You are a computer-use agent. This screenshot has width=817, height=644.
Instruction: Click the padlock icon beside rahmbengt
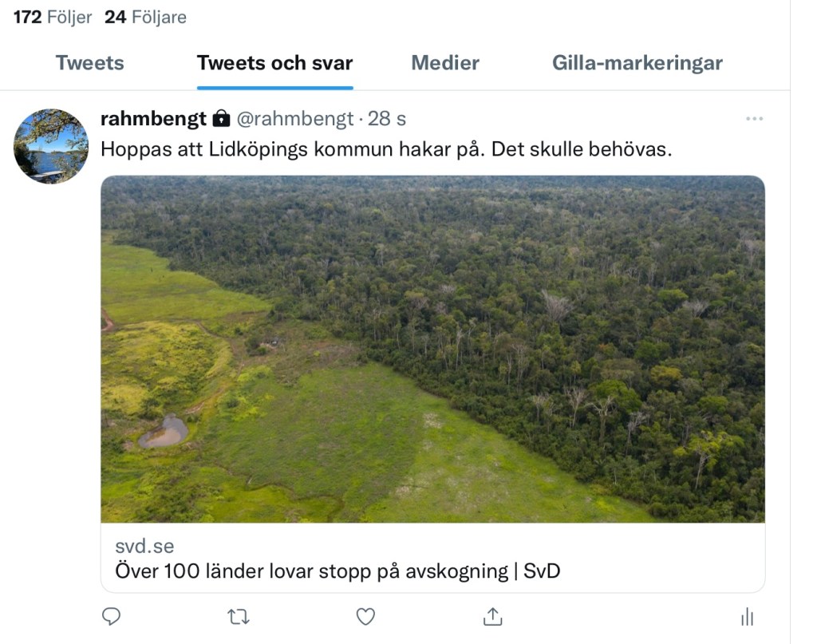click(221, 119)
